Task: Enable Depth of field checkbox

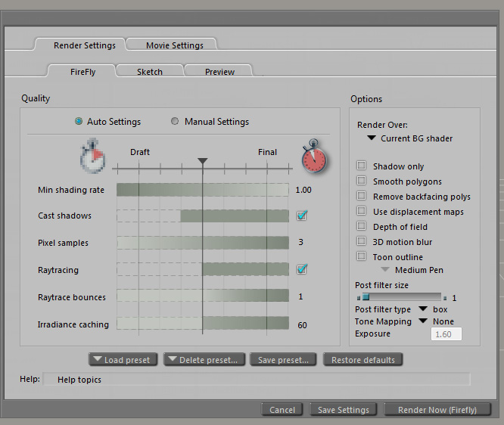Action: click(362, 227)
